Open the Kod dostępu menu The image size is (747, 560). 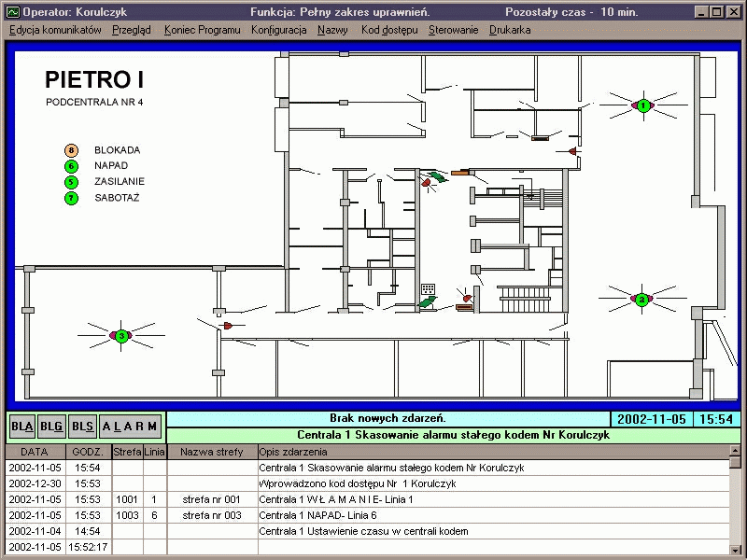pyautogui.click(x=389, y=30)
